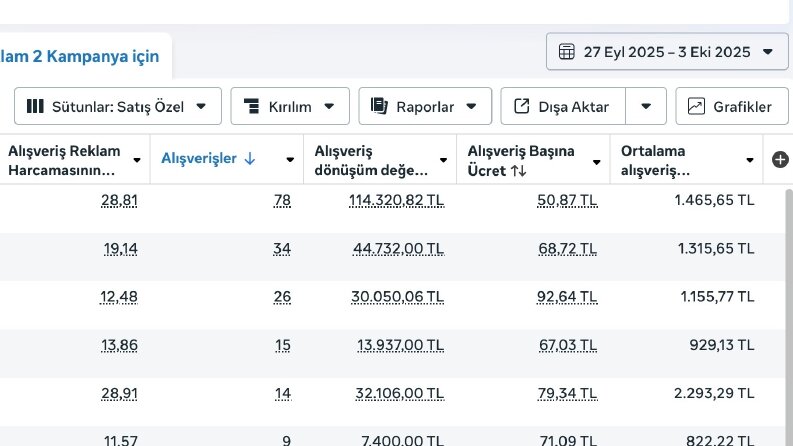Click the value 114.320,82 TL
This screenshot has height=446, width=793.
click(396, 200)
